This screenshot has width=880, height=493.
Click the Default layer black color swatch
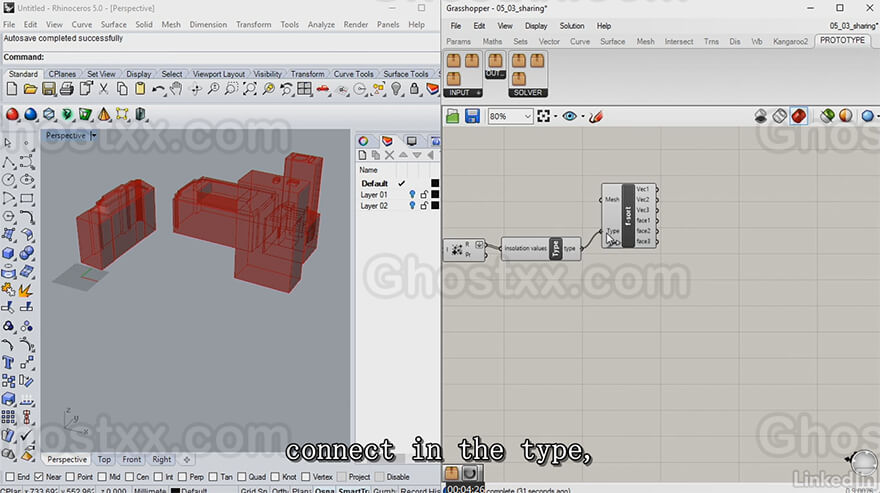pos(434,183)
